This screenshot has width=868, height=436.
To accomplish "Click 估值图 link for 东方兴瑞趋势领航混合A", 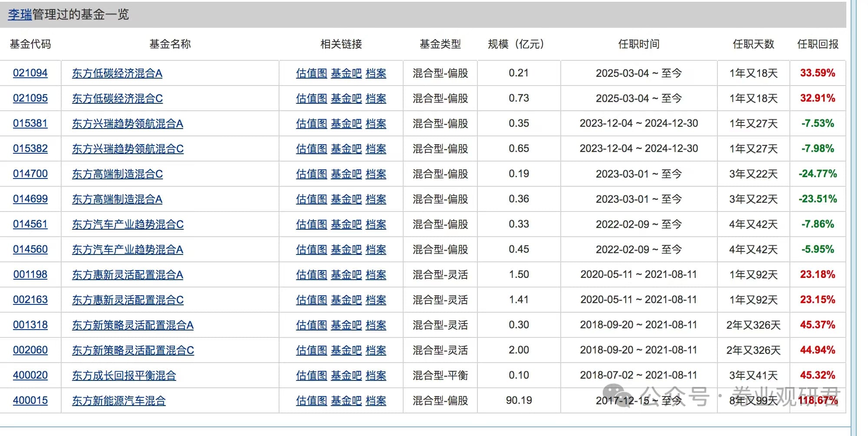I will (x=311, y=124).
